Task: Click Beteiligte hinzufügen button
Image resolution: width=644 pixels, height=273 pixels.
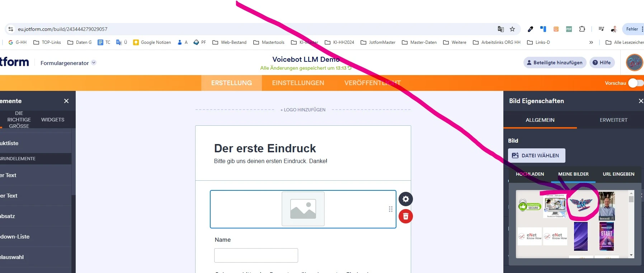Action: (555, 63)
